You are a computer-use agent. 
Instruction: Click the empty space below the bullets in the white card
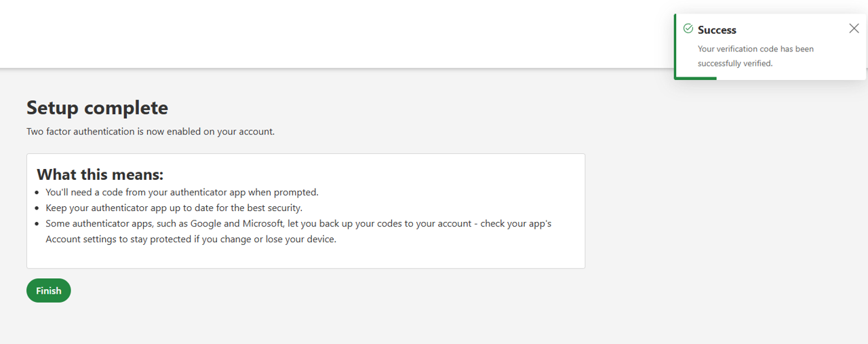click(x=305, y=257)
